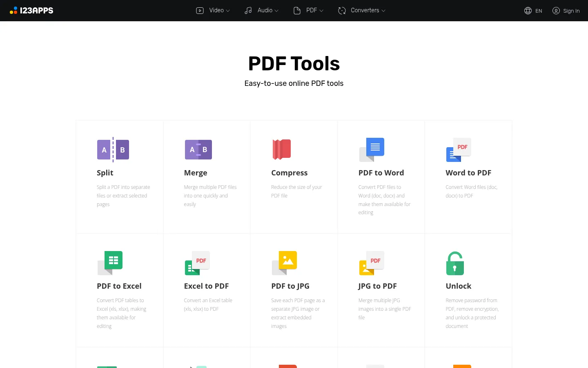Click the 123APPS logo
Viewport: 588px width, 368px height.
(x=31, y=11)
